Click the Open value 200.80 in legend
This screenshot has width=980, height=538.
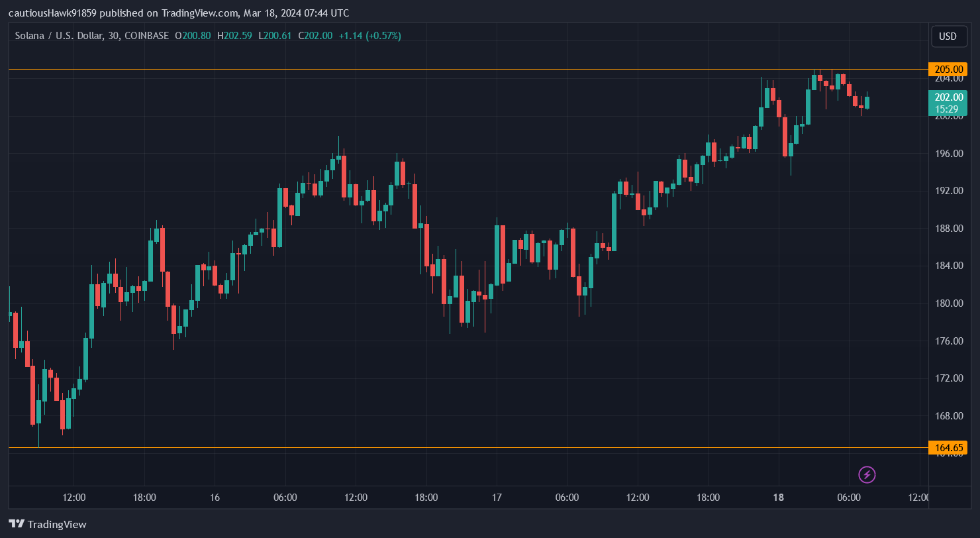(196, 36)
